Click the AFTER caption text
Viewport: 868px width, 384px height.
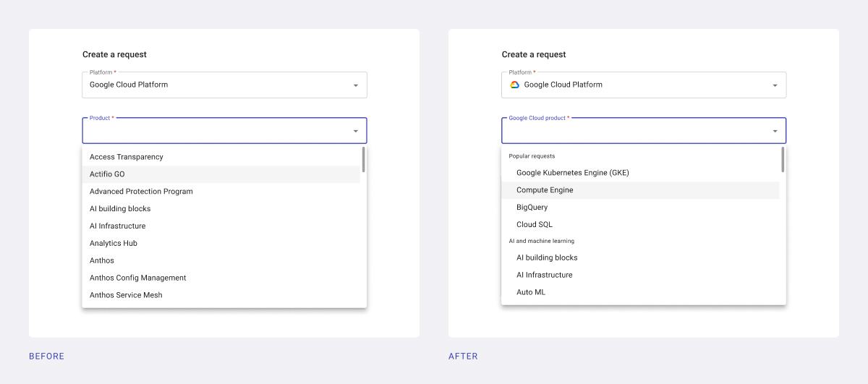[463, 357]
